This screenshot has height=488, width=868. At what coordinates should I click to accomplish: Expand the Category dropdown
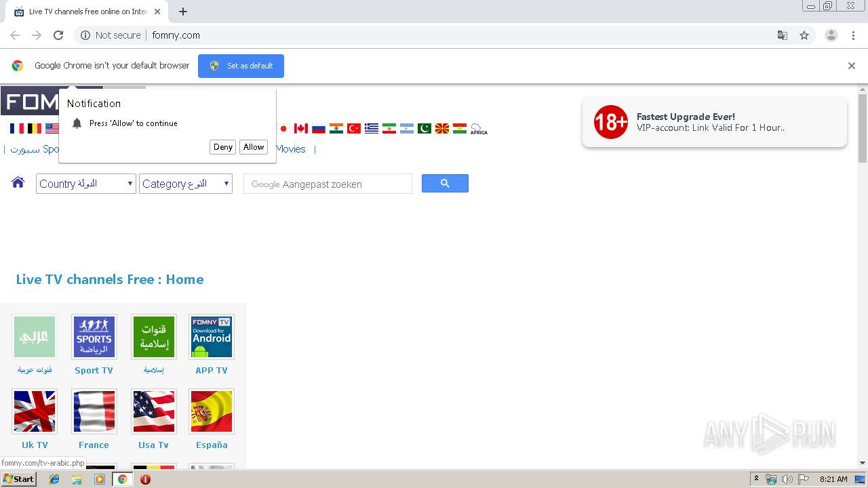point(186,184)
